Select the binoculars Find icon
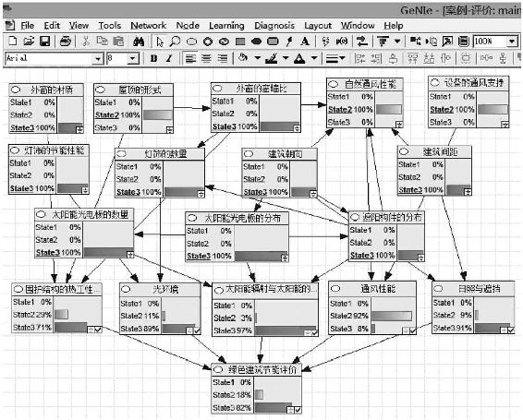The image size is (523, 420). tap(139, 42)
